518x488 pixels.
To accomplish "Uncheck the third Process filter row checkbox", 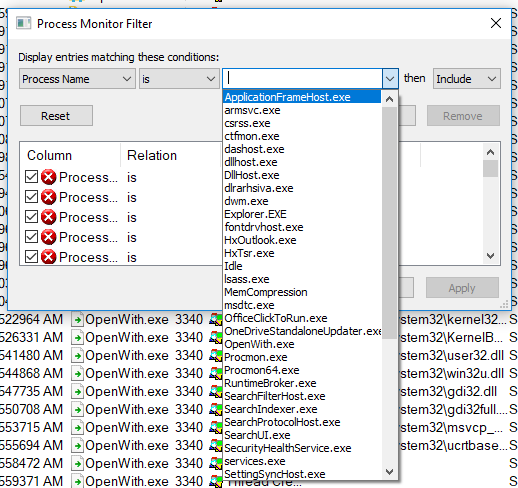I will (31, 217).
